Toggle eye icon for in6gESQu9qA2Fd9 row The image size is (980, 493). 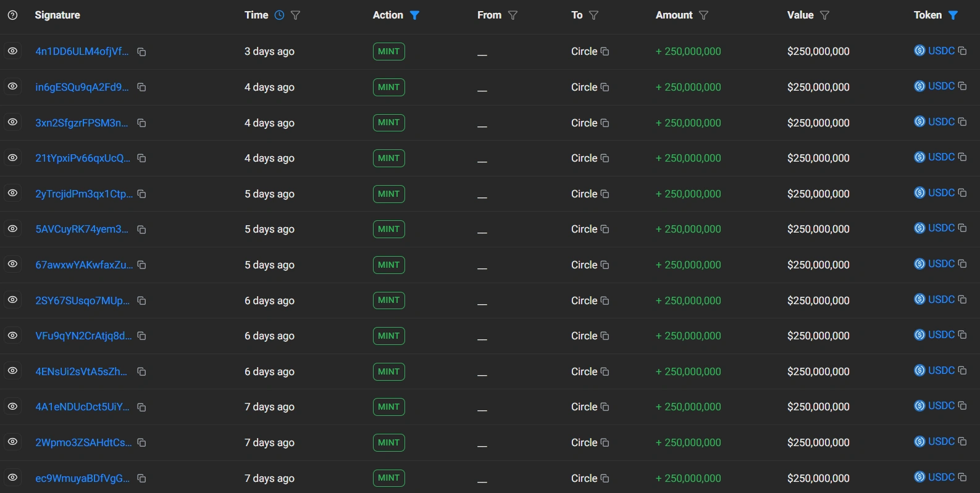[12, 86]
